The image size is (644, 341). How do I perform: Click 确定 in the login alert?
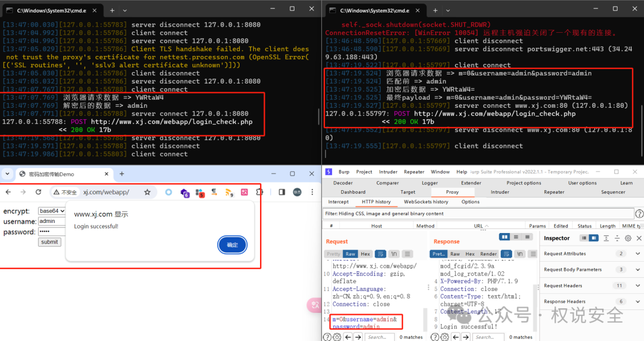[x=233, y=245]
